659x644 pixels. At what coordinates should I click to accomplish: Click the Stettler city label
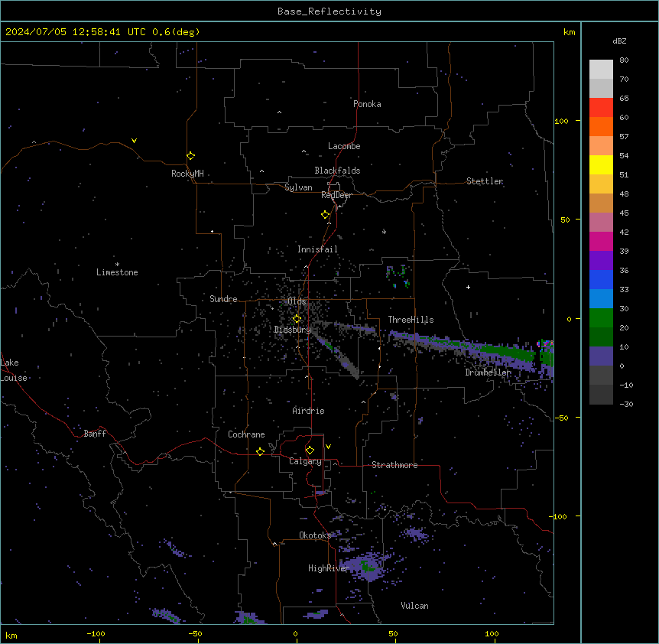(x=485, y=181)
